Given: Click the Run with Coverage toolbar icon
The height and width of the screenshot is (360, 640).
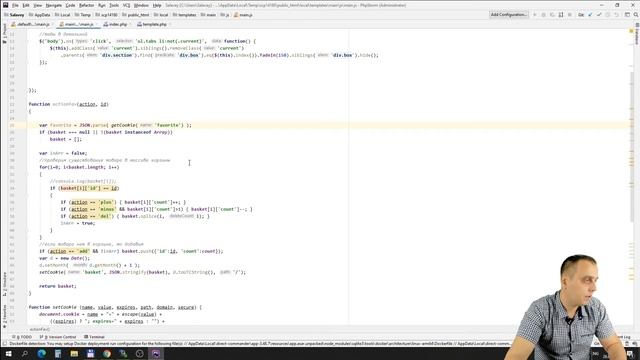Looking at the screenshot, I should click(x=552, y=15).
